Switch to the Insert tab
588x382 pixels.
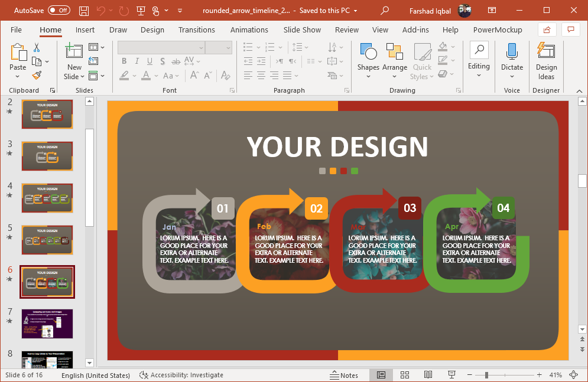click(x=85, y=30)
